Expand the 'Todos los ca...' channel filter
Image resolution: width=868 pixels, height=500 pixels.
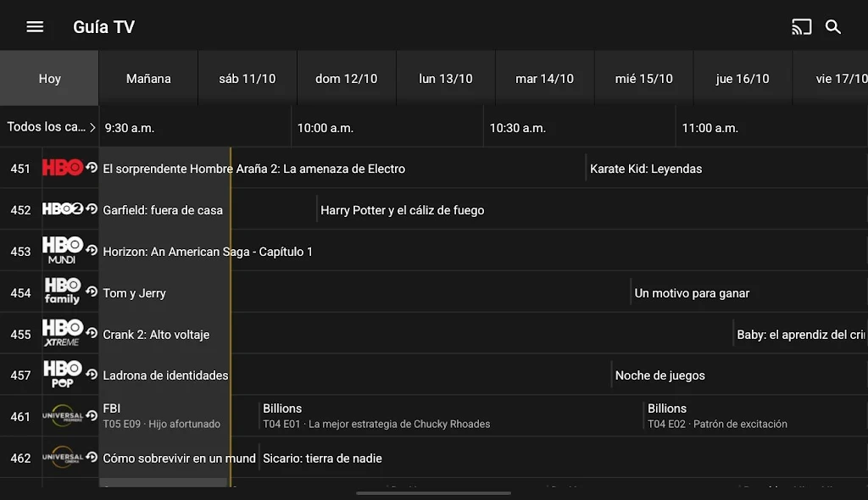[50, 127]
